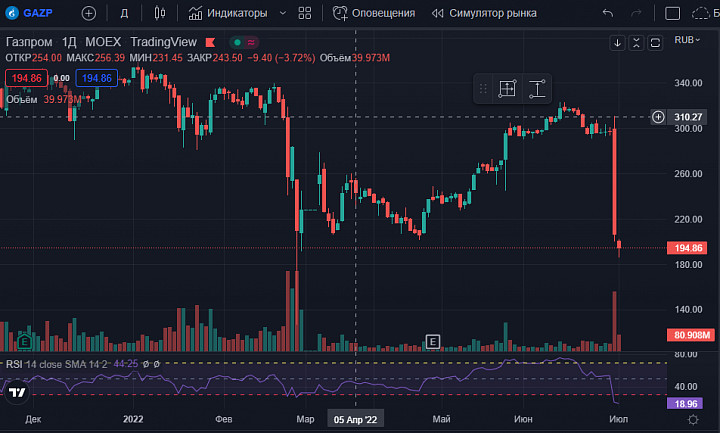The image size is (720, 433).
Task: Open the candlestick chart type icon
Action: (160, 13)
